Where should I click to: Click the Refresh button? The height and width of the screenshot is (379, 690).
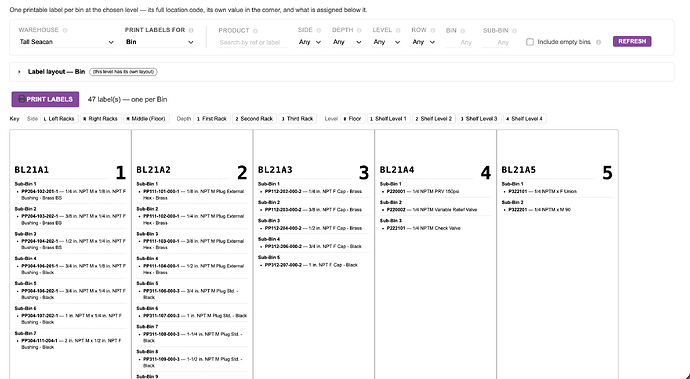click(x=632, y=41)
